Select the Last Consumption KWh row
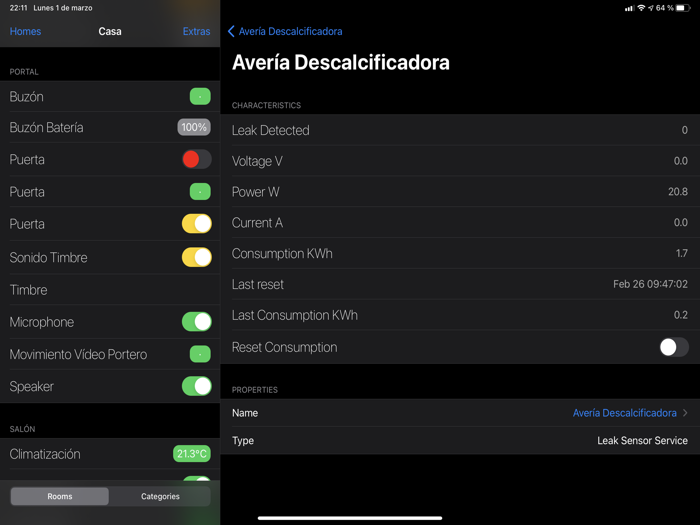This screenshot has height=525, width=700. click(460, 315)
